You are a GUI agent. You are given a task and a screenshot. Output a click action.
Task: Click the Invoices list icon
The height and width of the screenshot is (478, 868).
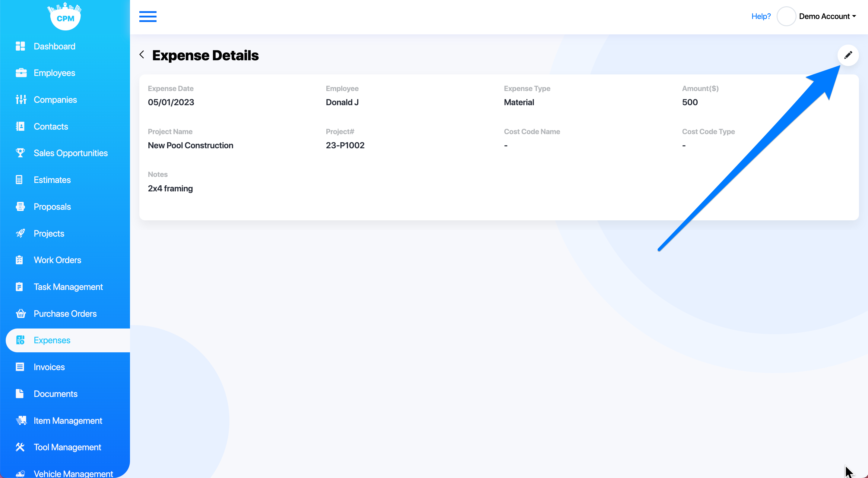[x=20, y=367]
